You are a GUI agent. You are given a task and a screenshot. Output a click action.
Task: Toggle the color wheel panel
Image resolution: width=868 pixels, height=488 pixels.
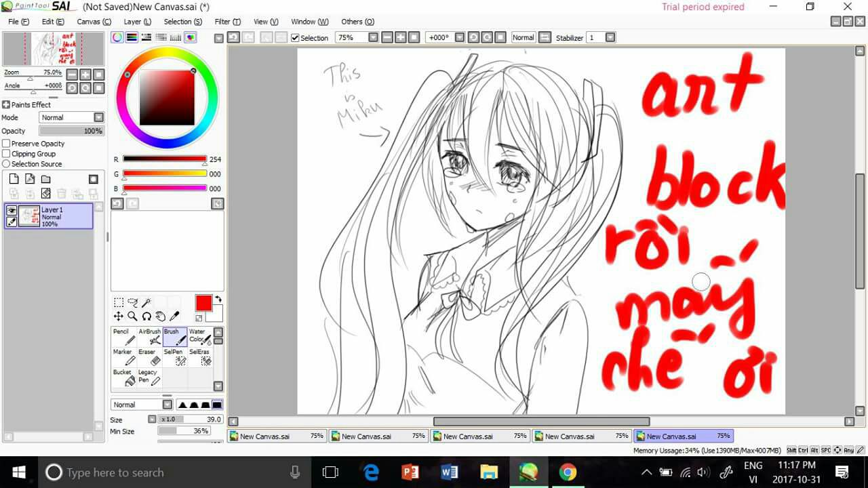pyautogui.click(x=117, y=37)
